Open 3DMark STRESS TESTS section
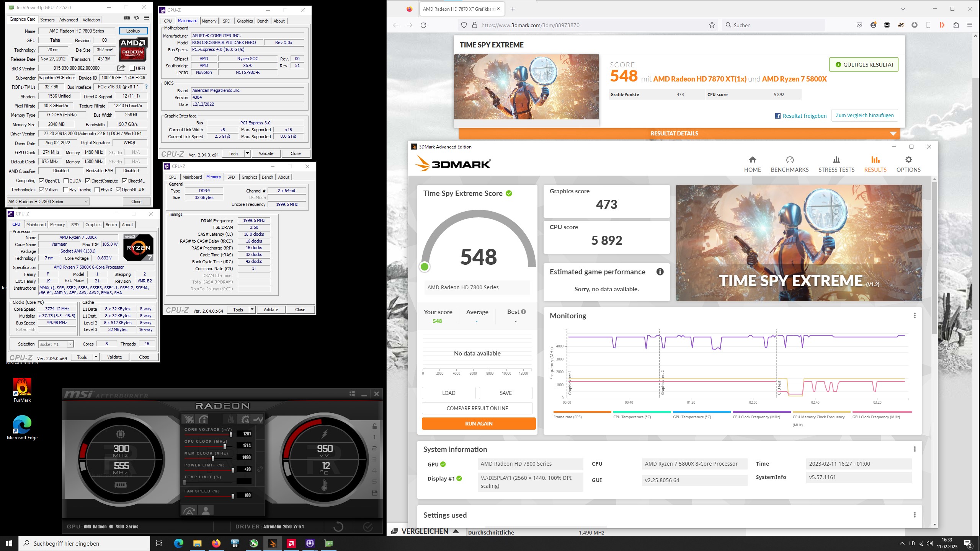Screen dimensions: 980x551 coord(836,164)
